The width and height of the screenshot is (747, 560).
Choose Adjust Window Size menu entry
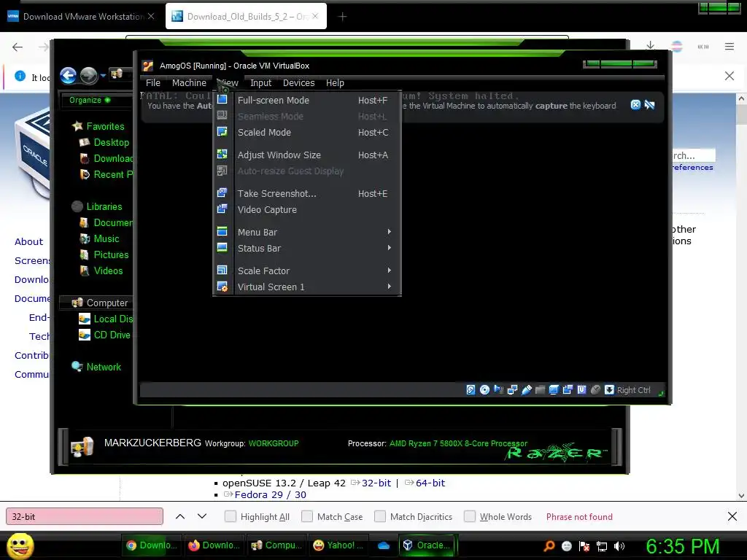(x=307, y=155)
